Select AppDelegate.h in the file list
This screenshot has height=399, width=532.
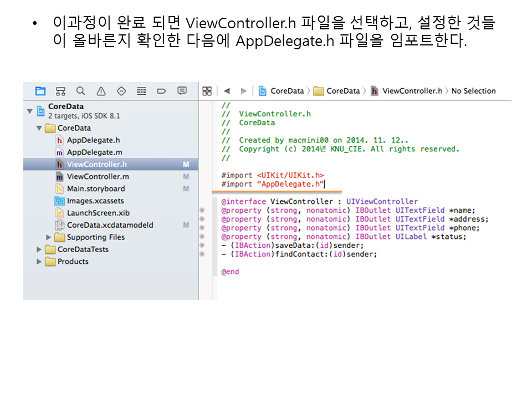93,140
